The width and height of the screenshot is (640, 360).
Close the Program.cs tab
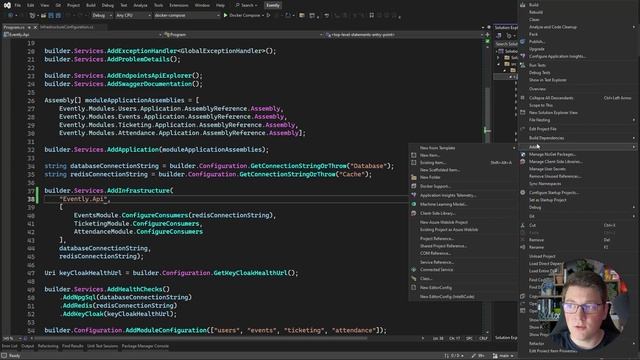[x=35, y=27]
